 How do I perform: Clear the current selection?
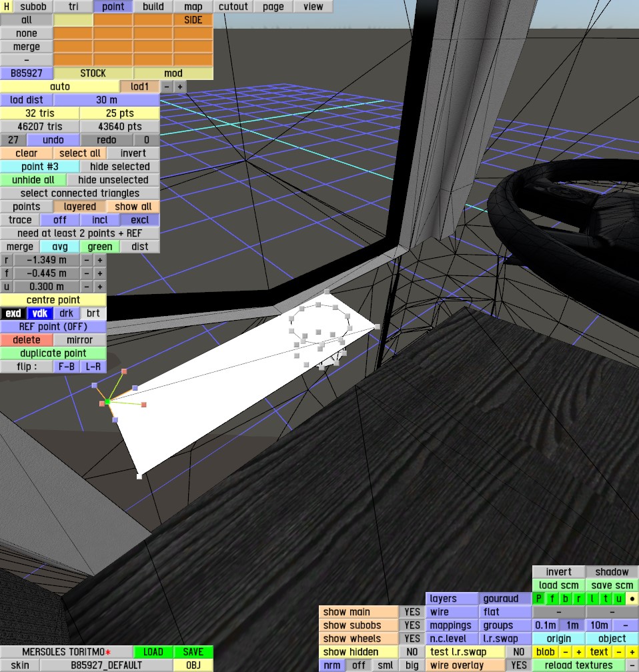coord(27,153)
